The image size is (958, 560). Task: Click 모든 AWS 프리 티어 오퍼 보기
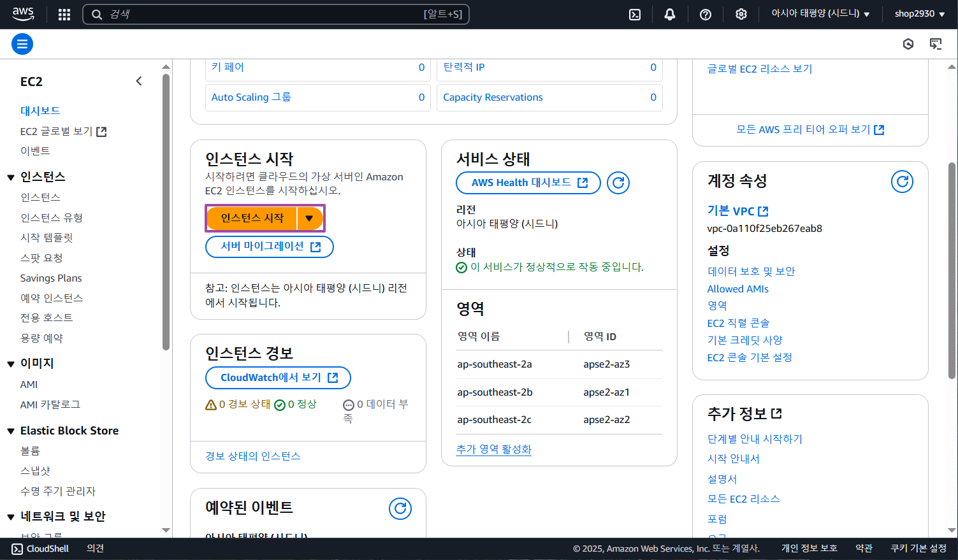coord(810,129)
